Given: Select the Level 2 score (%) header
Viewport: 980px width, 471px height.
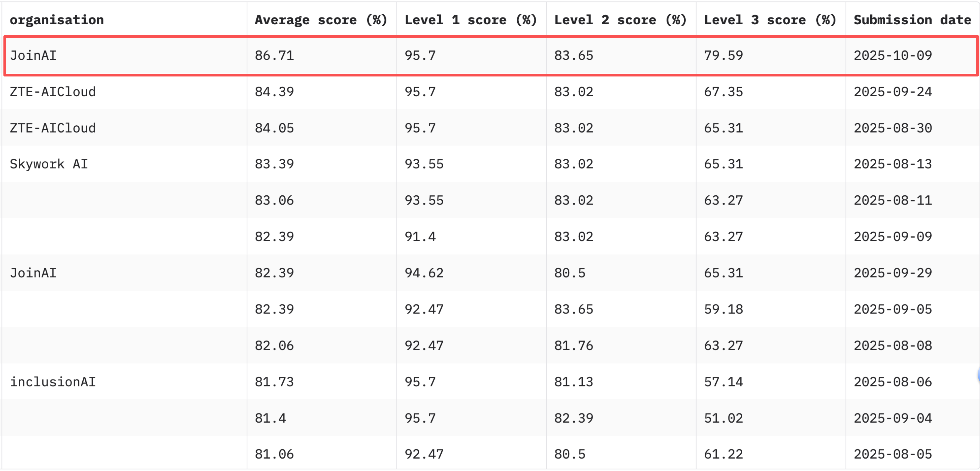Looking at the screenshot, I should pos(620,20).
